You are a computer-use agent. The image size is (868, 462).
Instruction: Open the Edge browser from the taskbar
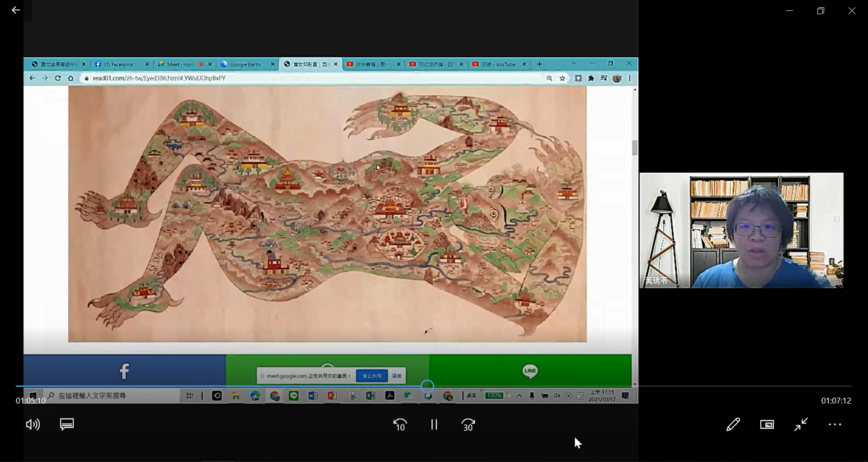click(x=255, y=395)
